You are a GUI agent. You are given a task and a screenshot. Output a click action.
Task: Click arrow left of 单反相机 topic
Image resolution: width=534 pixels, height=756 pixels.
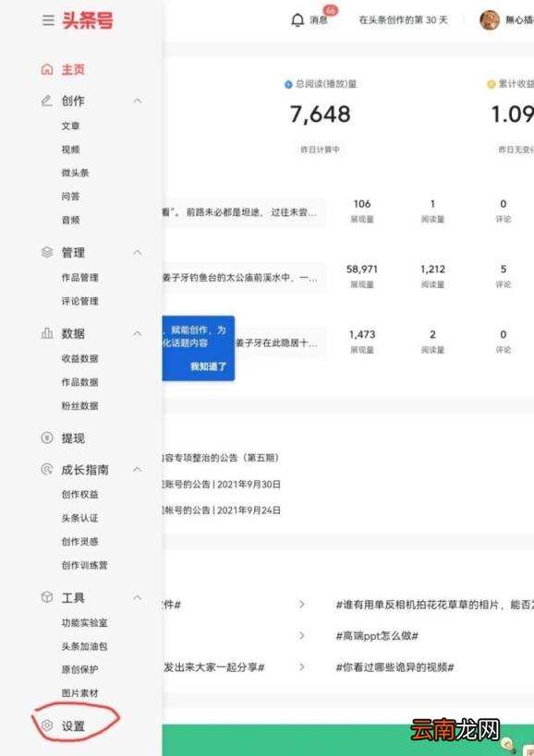coord(302,605)
